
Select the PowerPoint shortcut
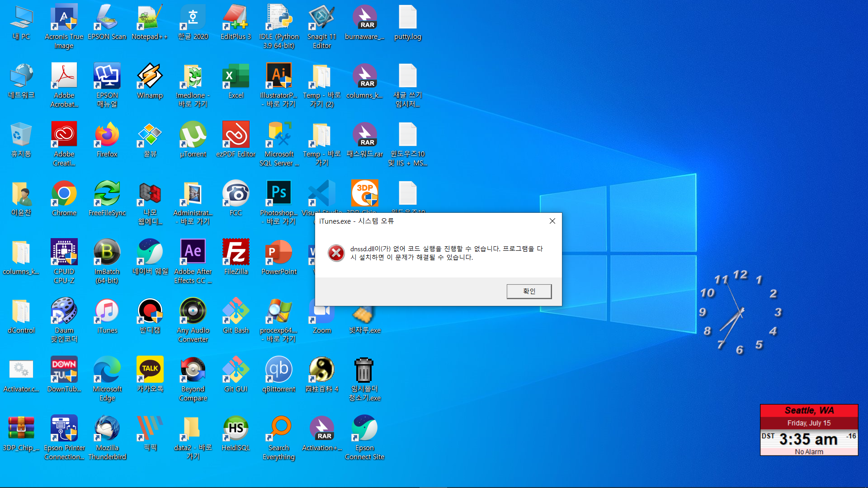[279, 258]
